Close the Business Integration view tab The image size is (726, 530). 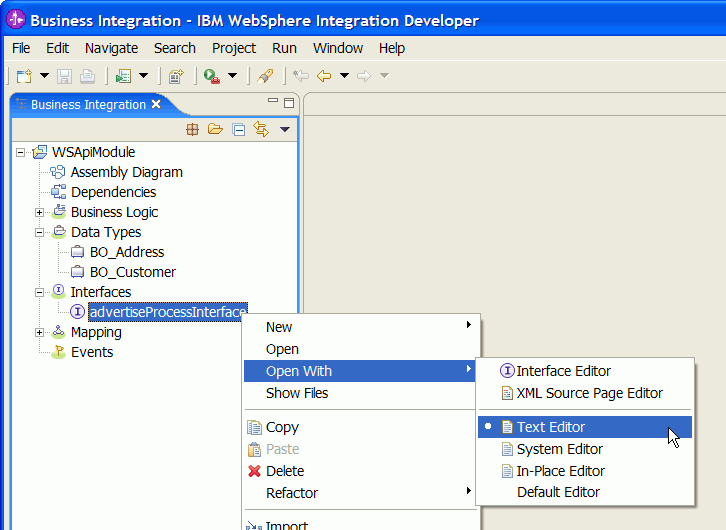[156, 104]
